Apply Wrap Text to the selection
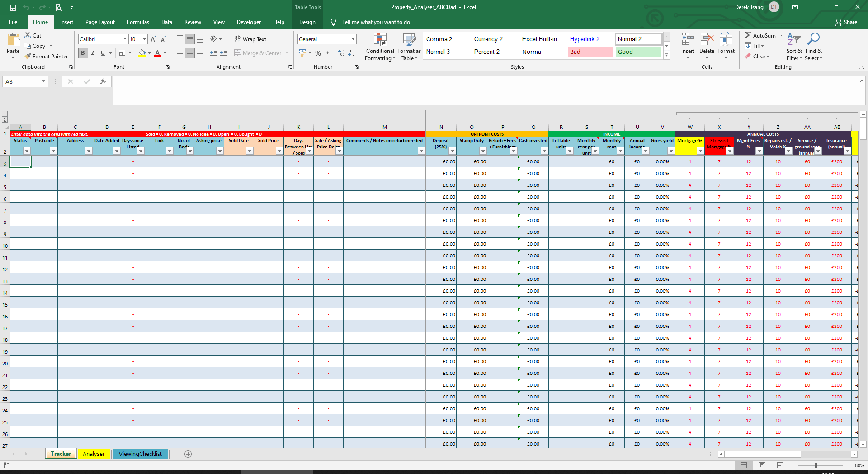This screenshot has height=474, width=868. pyautogui.click(x=250, y=39)
